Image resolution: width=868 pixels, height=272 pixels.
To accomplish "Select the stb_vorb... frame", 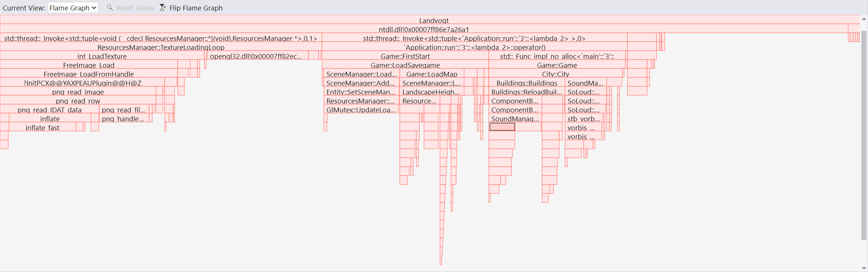I will 583,119.
